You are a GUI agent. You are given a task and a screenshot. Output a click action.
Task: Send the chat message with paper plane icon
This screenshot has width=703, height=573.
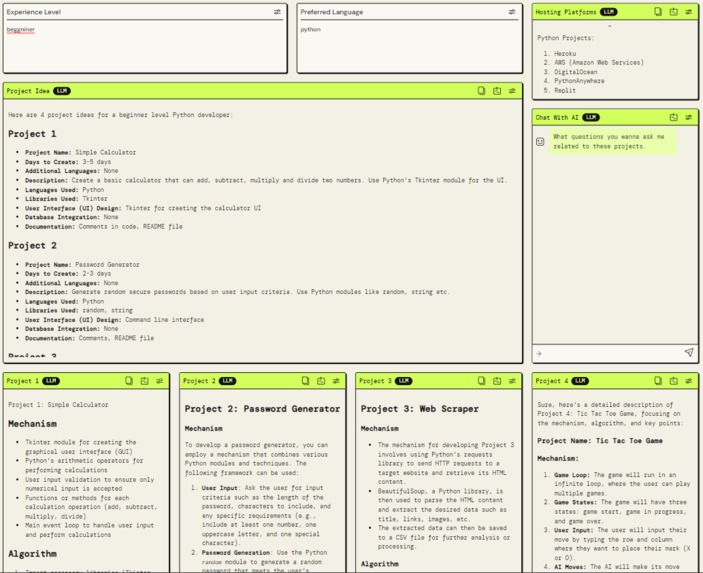pyautogui.click(x=689, y=352)
